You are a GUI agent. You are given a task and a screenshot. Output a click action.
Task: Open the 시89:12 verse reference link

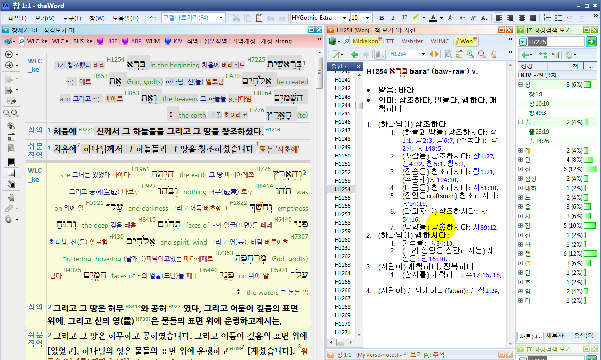[485, 227]
